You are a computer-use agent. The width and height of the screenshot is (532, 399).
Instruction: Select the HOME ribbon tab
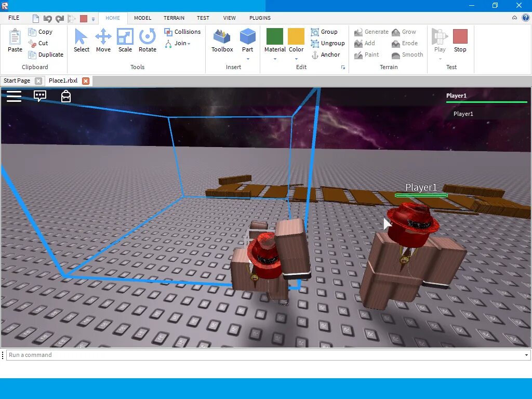point(113,18)
